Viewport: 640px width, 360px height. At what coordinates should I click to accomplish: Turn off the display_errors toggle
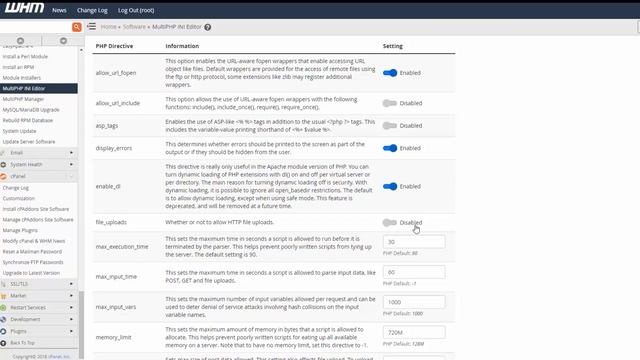pyautogui.click(x=390, y=148)
